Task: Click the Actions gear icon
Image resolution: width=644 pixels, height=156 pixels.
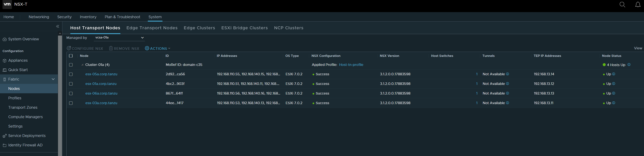Action: pyautogui.click(x=147, y=48)
